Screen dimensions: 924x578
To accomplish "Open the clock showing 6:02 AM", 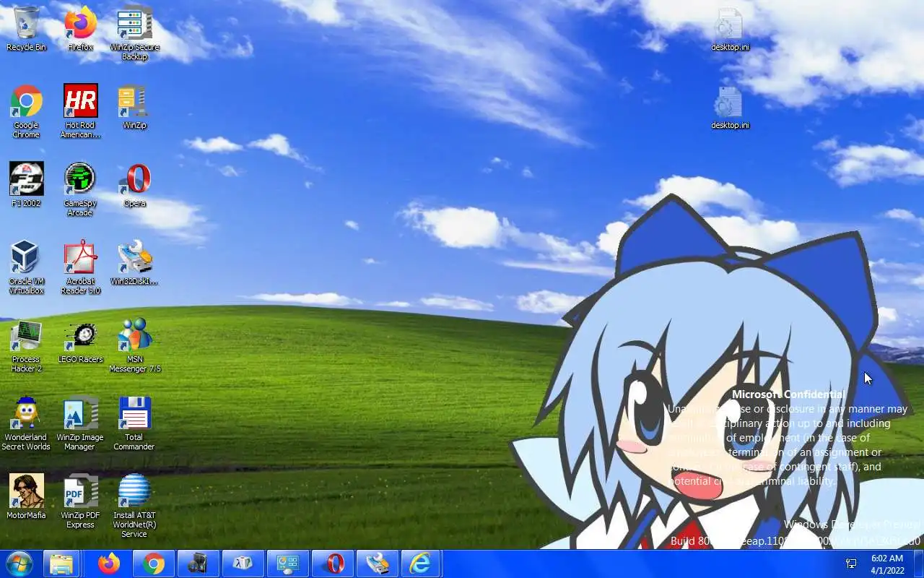I will pyautogui.click(x=887, y=564).
